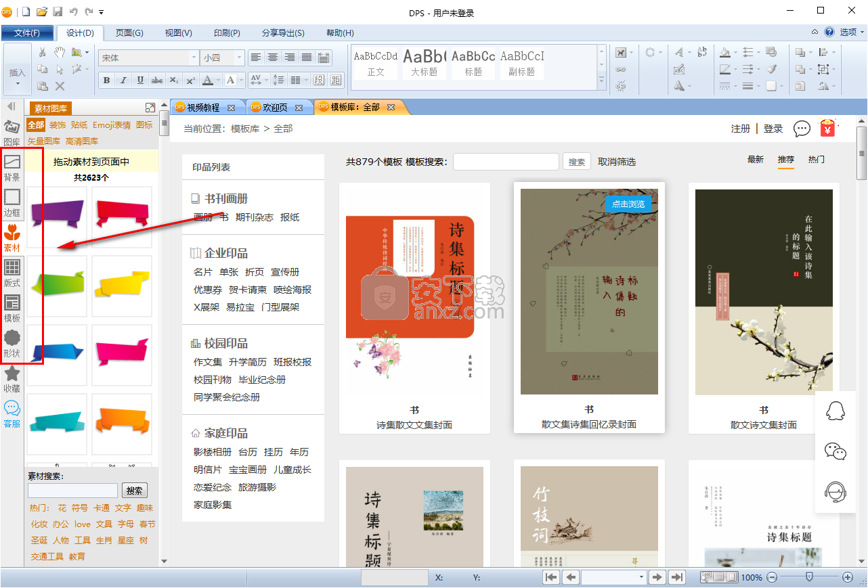The width and height of the screenshot is (868, 588).
Task: Click the red gift envelope icon
Action: [828, 128]
